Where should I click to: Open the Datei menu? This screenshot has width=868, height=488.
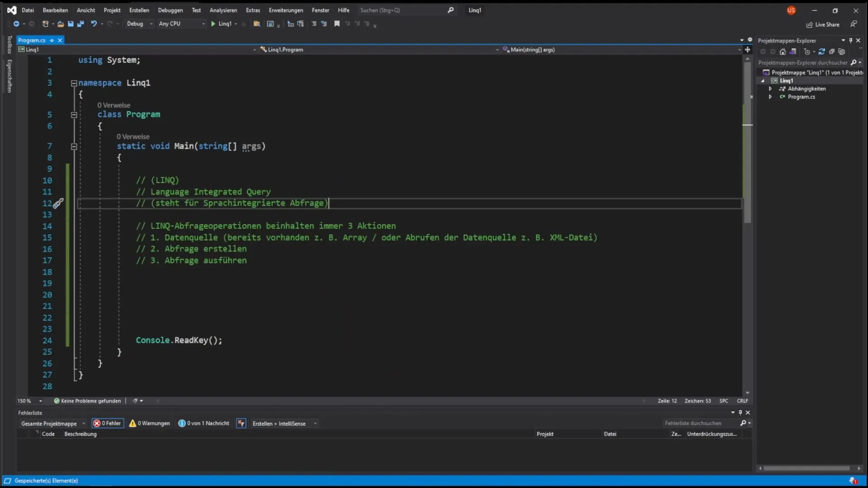tap(28, 10)
